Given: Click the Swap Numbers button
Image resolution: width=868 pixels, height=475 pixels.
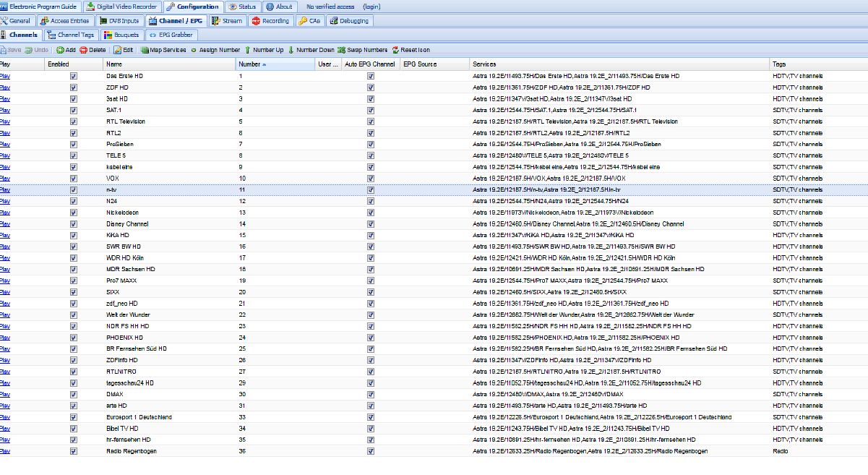Looking at the screenshot, I should 362,50.
